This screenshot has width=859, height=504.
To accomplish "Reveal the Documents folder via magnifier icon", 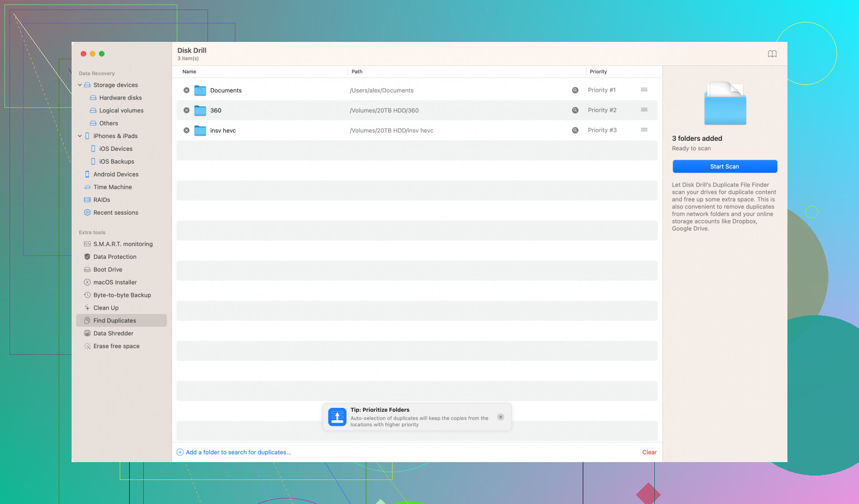I will pyautogui.click(x=575, y=90).
